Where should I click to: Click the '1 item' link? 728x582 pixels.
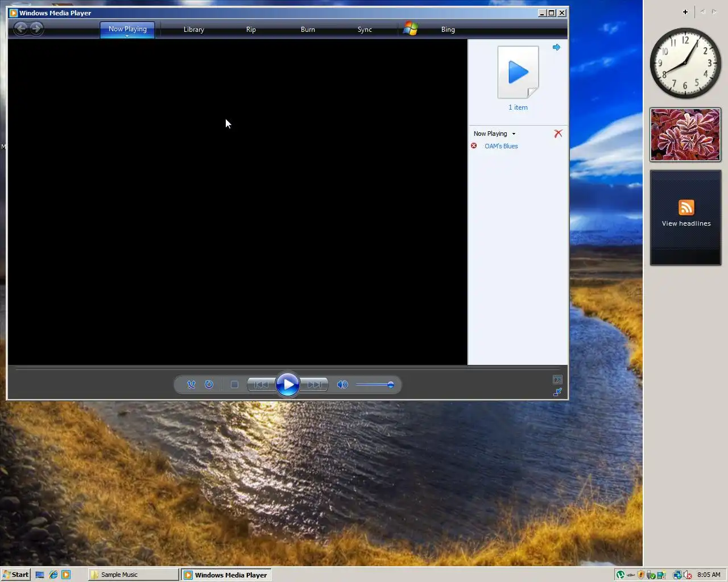point(518,107)
